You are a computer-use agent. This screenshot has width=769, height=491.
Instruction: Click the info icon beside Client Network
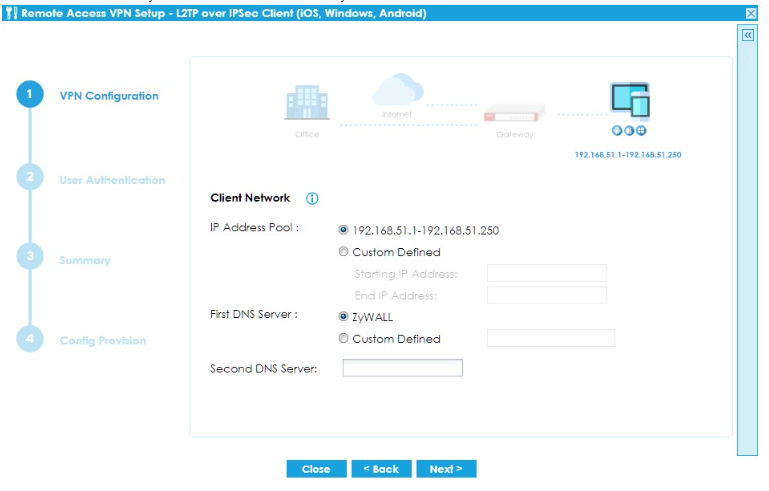[312, 199]
